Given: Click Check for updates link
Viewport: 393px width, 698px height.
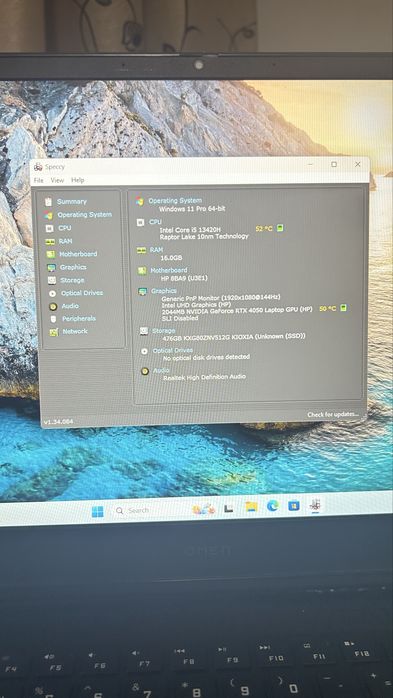Looking at the screenshot, I should (332, 414).
